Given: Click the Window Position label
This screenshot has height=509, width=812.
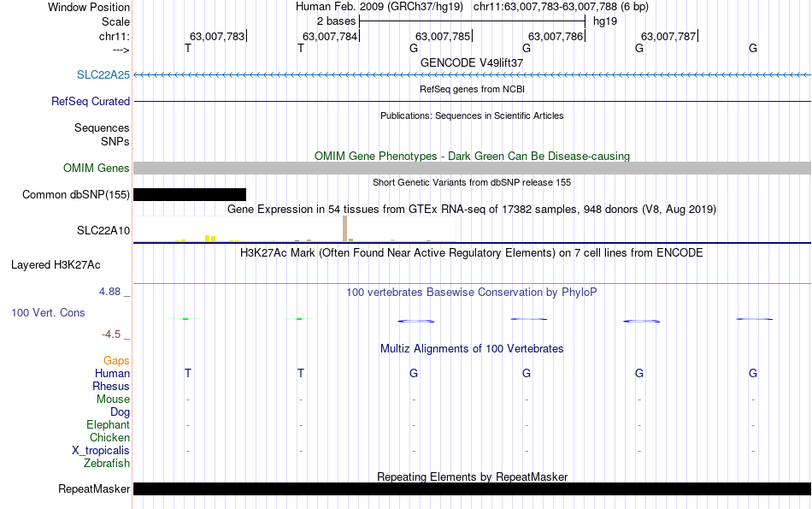Looking at the screenshot, I should coord(89,7).
